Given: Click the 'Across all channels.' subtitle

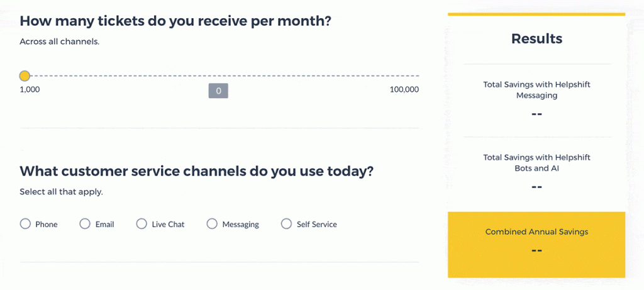Looking at the screenshot, I should [x=59, y=42].
